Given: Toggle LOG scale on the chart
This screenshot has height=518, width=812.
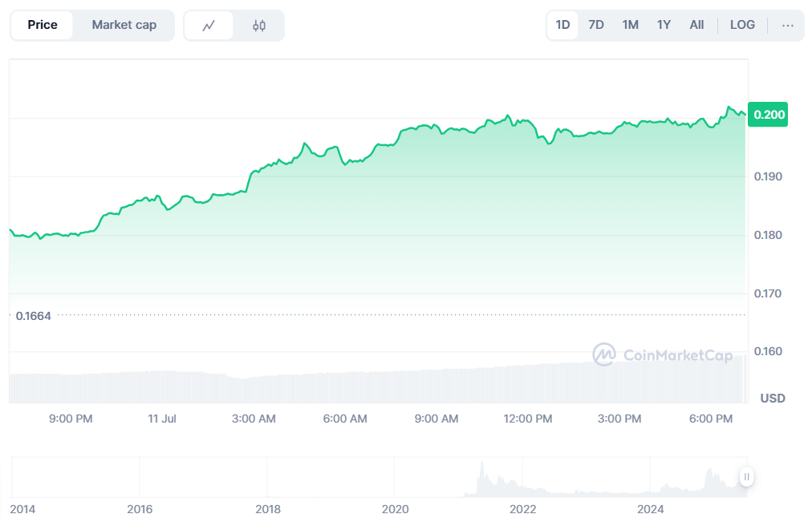Looking at the screenshot, I should pos(742,26).
